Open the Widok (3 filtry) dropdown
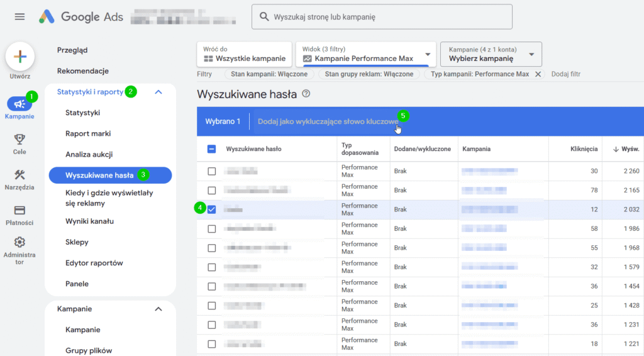The height and width of the screenshot is (356, 644). coord(365,54)
